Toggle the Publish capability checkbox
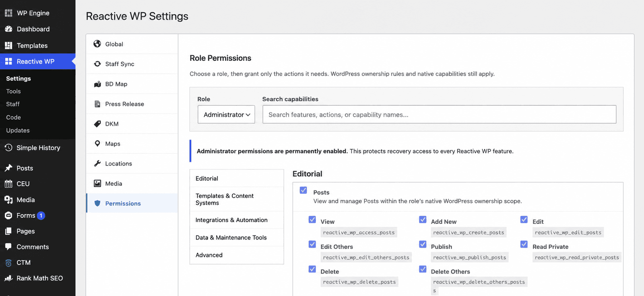644x296 pixels. [423, 245]
